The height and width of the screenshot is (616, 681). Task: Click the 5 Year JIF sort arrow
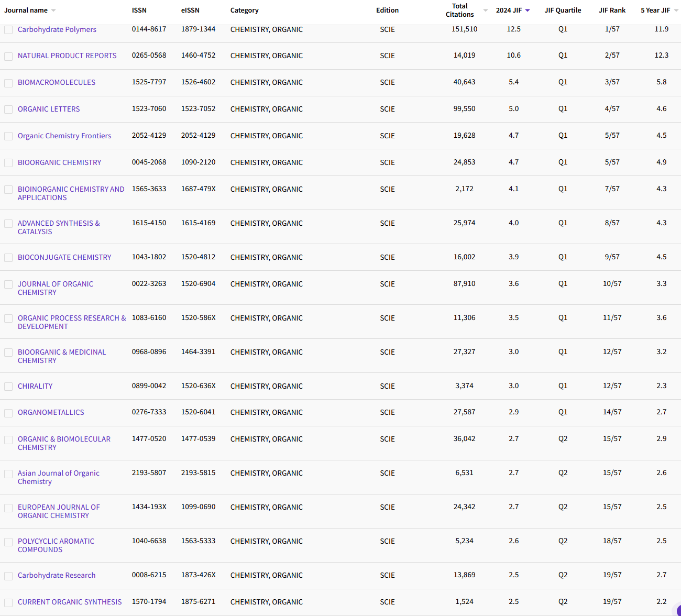(x=676, y=10)
